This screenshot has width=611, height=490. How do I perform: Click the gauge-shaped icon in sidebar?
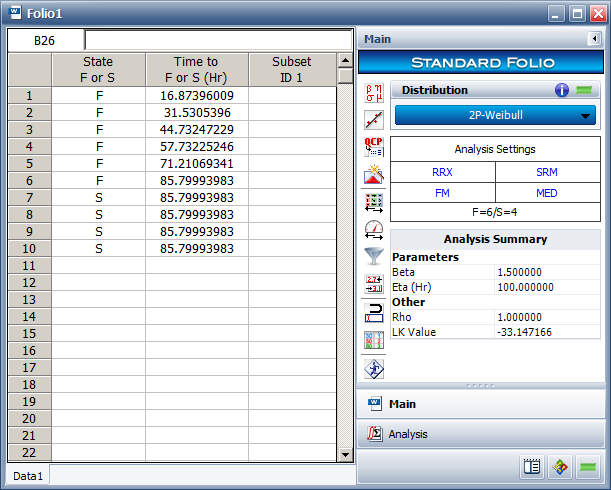[374, 229]
